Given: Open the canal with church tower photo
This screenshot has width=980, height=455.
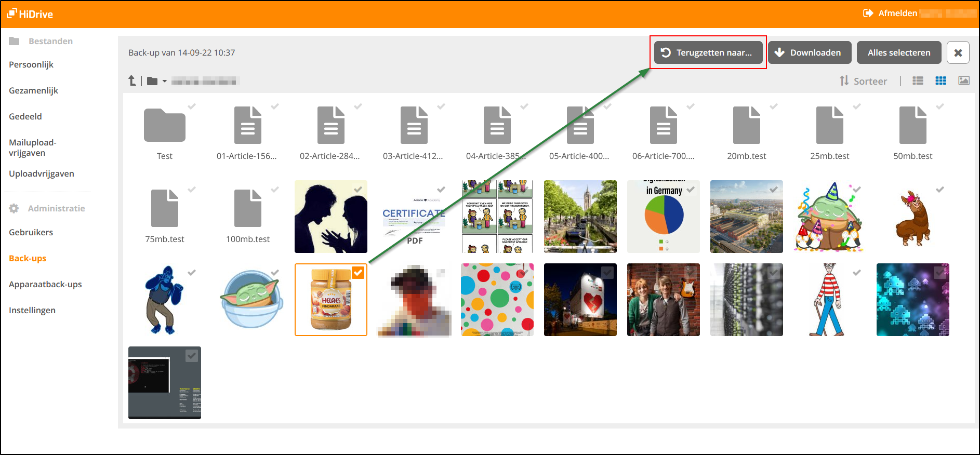Looking at the screenshot, I should pyautogui.click(x=580, y=217).
